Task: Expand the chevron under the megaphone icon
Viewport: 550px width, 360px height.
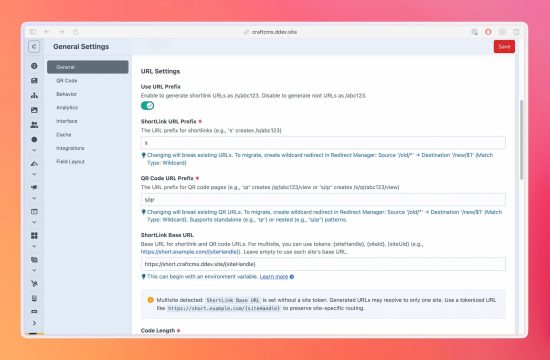Action: [34, 198]
